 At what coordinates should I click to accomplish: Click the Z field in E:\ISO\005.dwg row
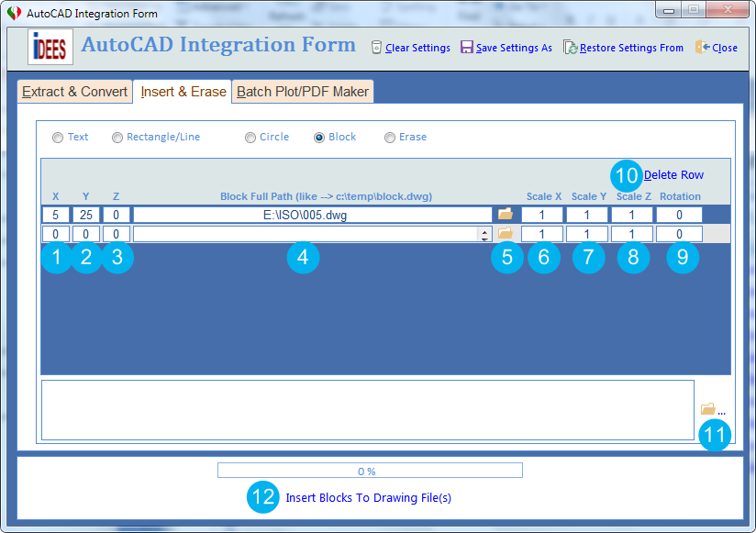(117, 215)
